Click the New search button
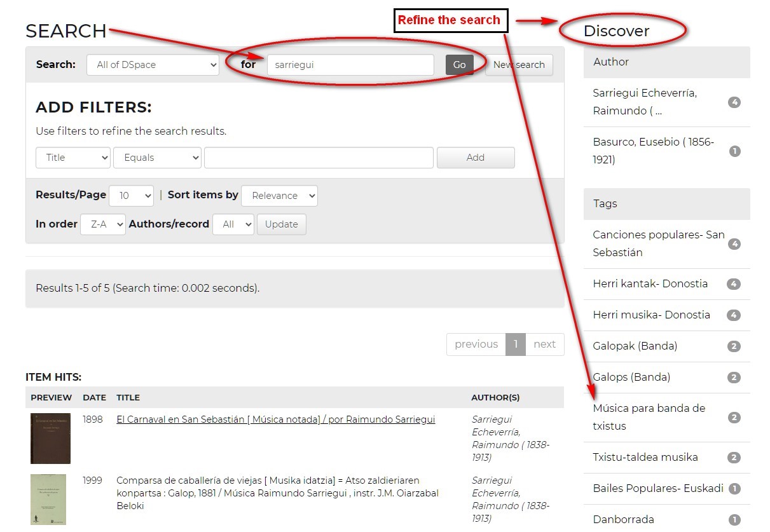Image resolution: width=770 pixels, height=532 pixels. 519,65
